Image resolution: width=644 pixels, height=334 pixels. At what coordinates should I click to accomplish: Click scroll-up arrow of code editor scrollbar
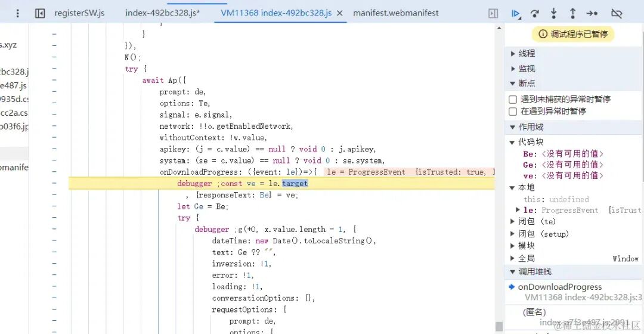tap(499, 28)
